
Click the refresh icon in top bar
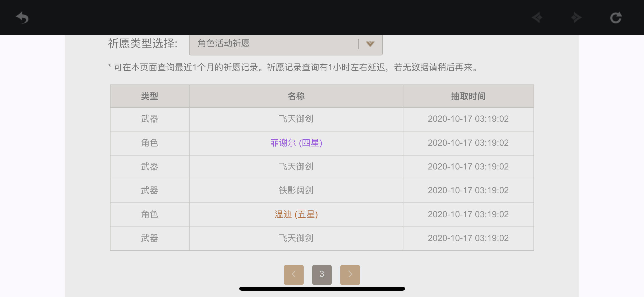pos(616,18)
